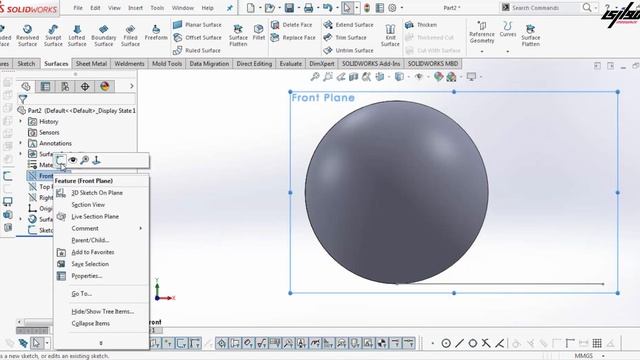Select the Lofted Surface tool
This screenshot has width=640, height=360.
pyautogui.click(x=77, y=35)
